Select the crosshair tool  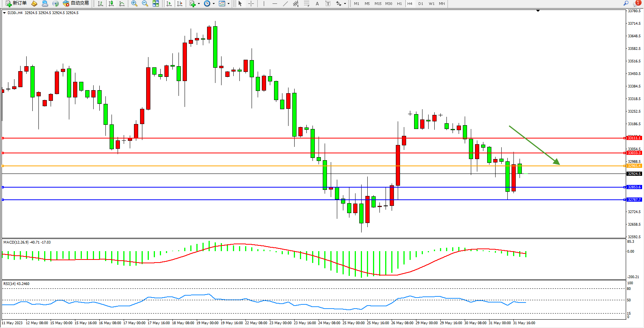pos(251,3)
